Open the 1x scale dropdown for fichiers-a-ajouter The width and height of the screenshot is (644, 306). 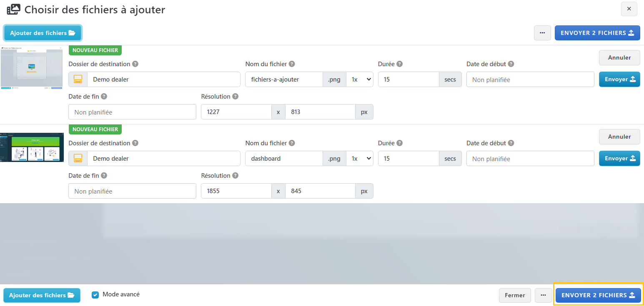coord(359,80)
